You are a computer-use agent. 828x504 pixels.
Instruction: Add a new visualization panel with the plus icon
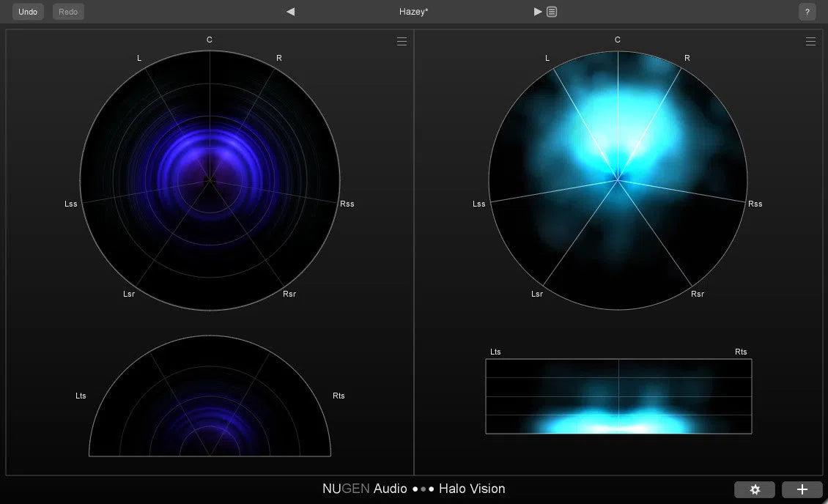click(802, 489)
